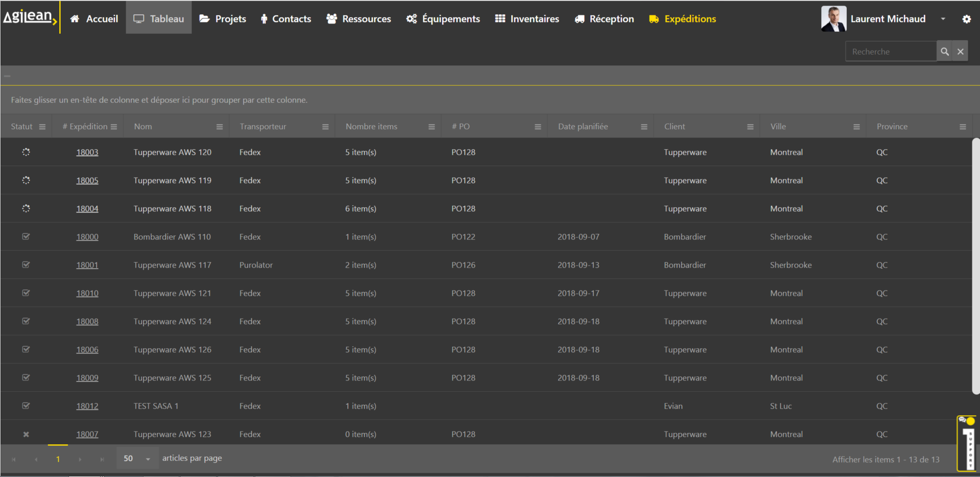Image resolution: width=980 pixels, height=477 pixels.
Task: Click the completed status icon for 18000
Action: point(26,236)
